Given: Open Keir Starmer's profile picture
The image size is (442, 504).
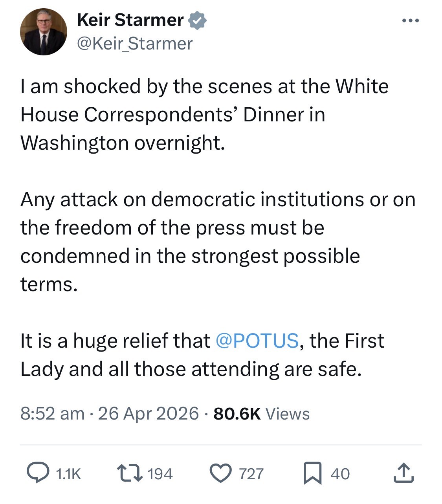Looking at the screenshot, I should click(x=44, y=32).
